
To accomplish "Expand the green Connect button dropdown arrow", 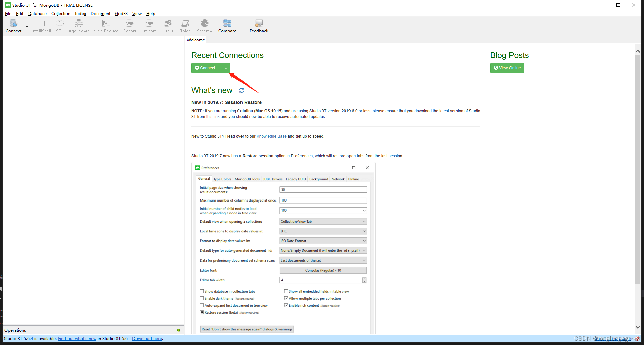I will tap(226, 68).
